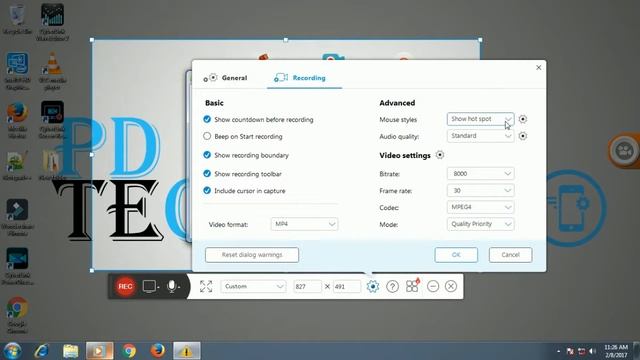Toggle Show recording toolbar option
The width and height of the screenshot is (640, 360).
coord(207,173)
